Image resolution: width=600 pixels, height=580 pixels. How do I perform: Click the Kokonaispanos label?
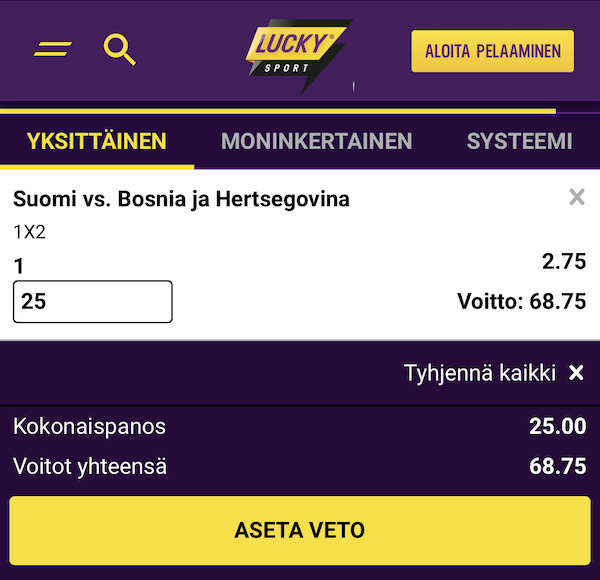(x=89, y=427)
